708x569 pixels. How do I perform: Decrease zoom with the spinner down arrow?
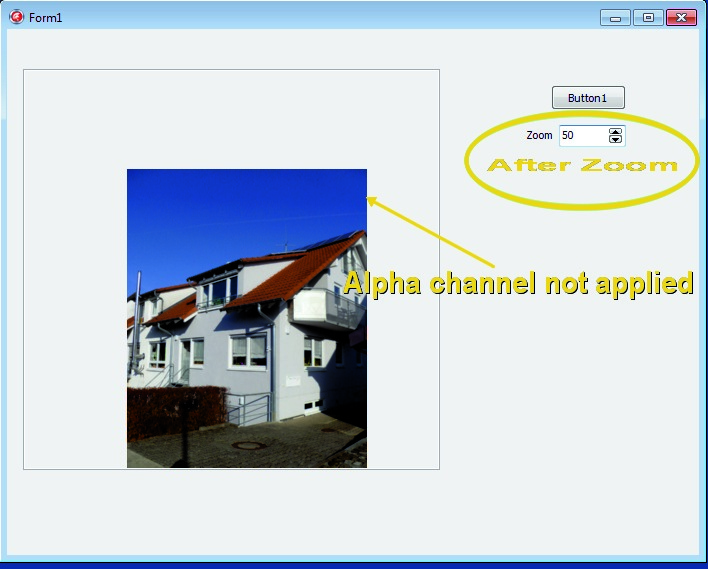tap(615, 140)
